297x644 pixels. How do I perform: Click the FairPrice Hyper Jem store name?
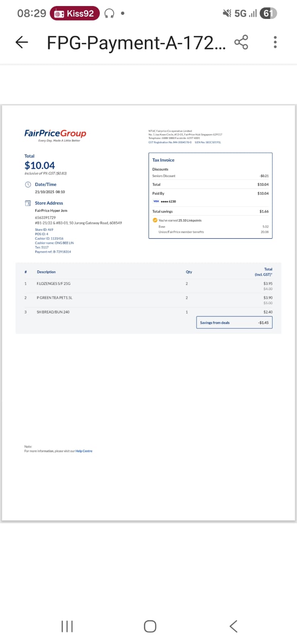tap(51, 211)
